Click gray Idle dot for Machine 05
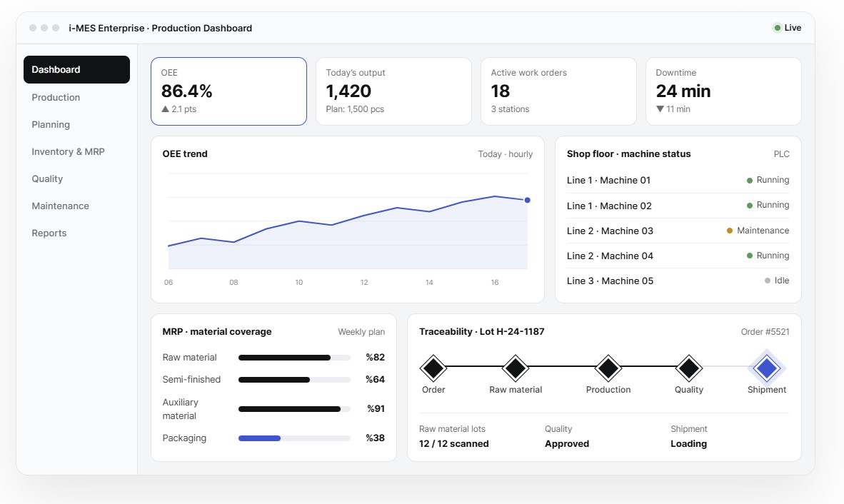844x504 pixels. pyautogui.click(x=768, y=281)
